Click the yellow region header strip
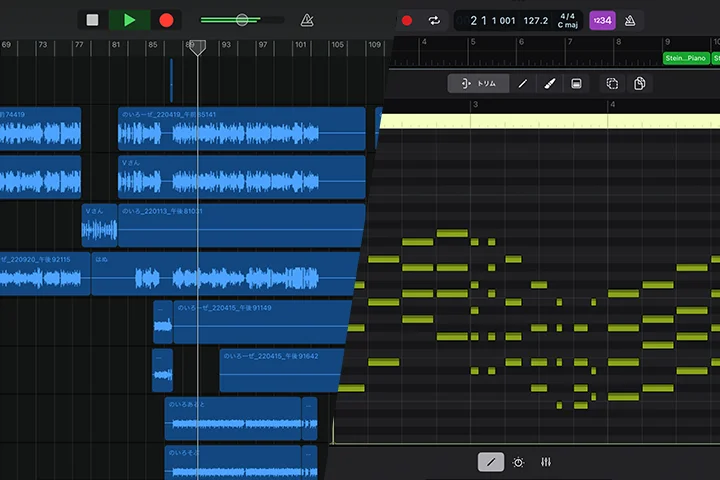 pyautogui.click(x=550, y=121)
